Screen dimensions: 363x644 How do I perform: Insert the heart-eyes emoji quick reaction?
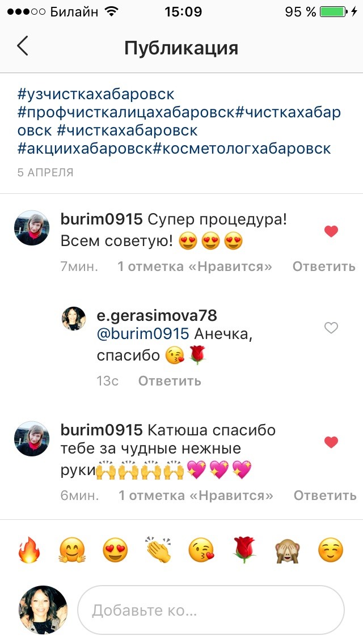click(x=115, y=550)
